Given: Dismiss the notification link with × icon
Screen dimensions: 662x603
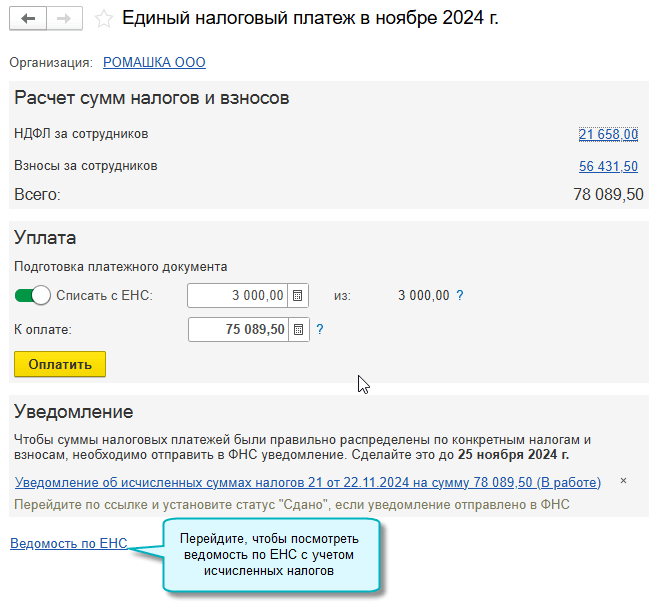Looking at the screenshot, I should click(623, 482).
